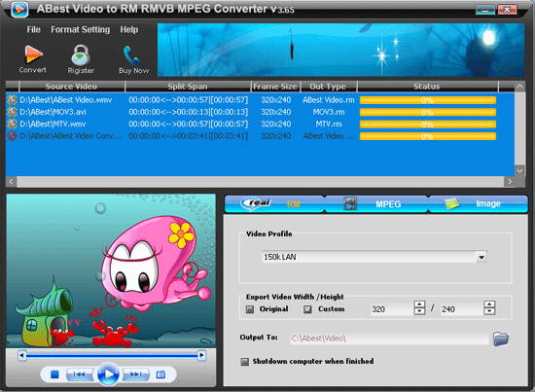Image resolution: width=535 pixels, height=392 pixels.
Task: Browse output folder with the folder icon
Action: [501, 339]
